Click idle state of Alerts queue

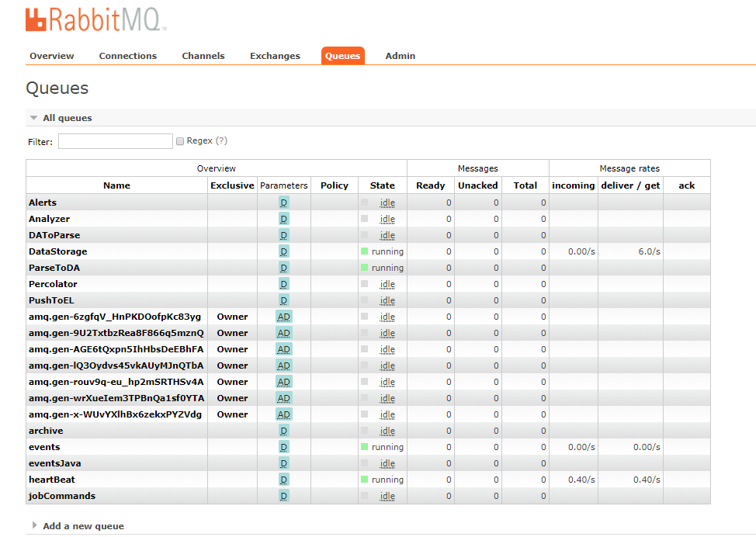(x=387, y=203)
